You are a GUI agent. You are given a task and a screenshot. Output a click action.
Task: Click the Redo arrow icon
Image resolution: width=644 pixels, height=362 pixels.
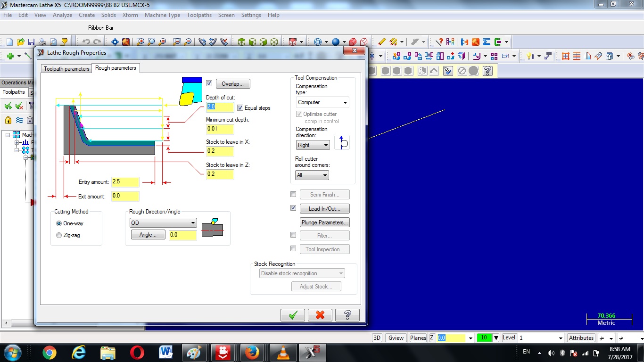97,42
